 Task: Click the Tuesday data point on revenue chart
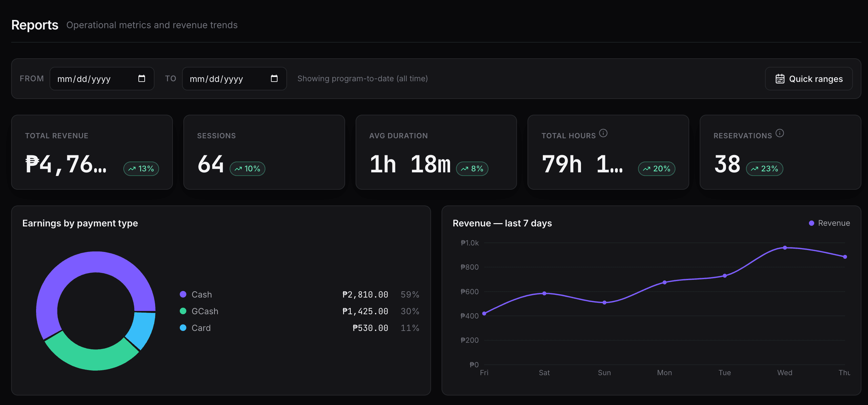pos(725,276)
